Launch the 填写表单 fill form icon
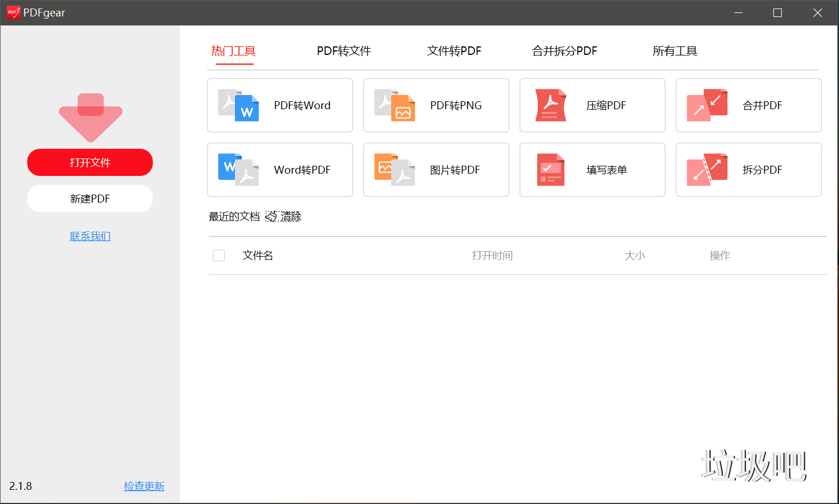839x504 pixels. (x=551, y=170)
